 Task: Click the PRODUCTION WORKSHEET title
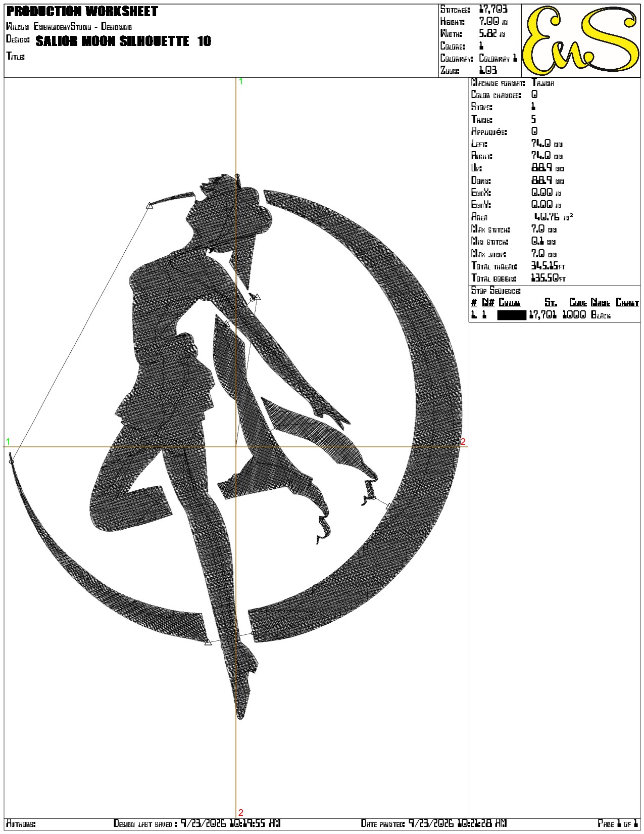point(82,11)
